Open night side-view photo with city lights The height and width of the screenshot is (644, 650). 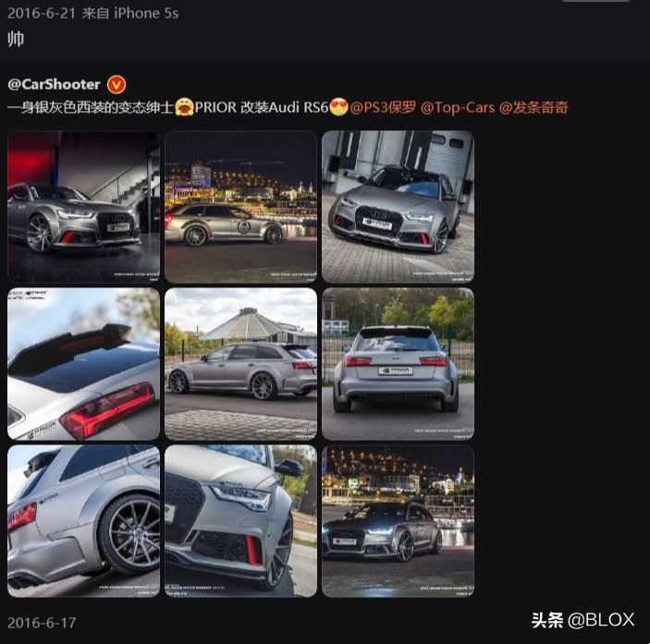tap(240, 207)
